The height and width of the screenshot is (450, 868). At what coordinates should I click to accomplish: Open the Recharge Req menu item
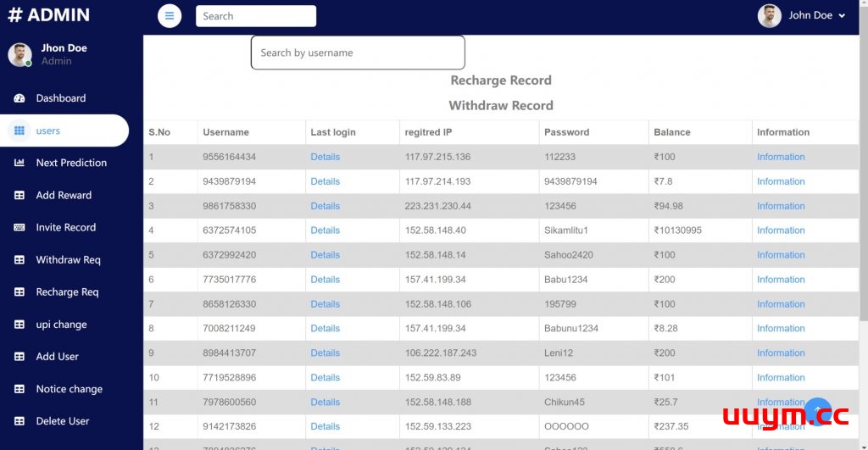pyautogui.click(x=67, y=292)
